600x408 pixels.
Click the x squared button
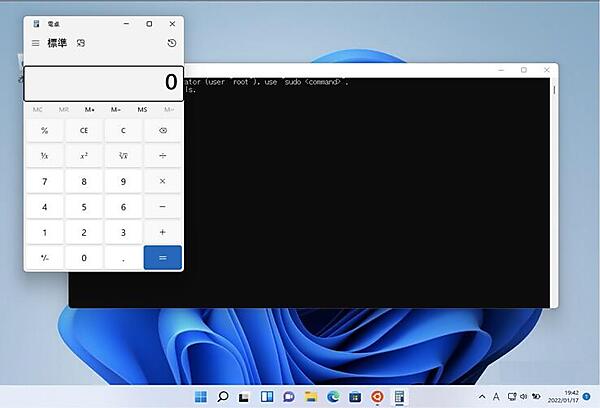point(84,156)
